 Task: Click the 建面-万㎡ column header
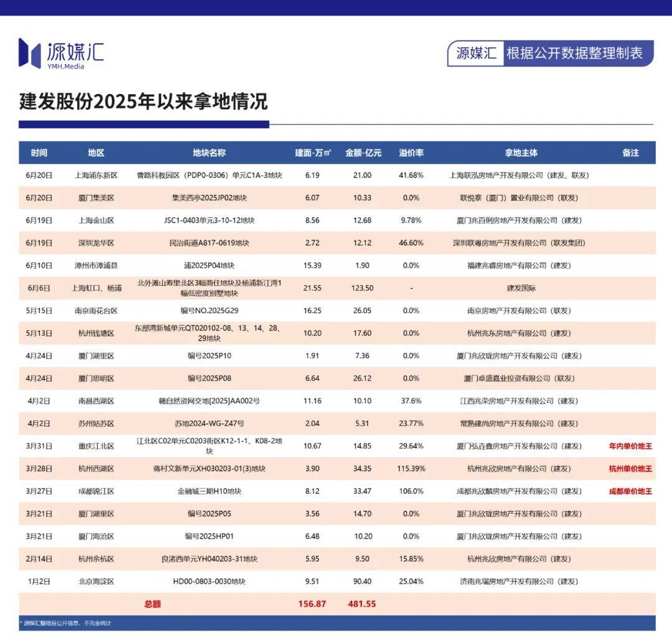[313, 153]
